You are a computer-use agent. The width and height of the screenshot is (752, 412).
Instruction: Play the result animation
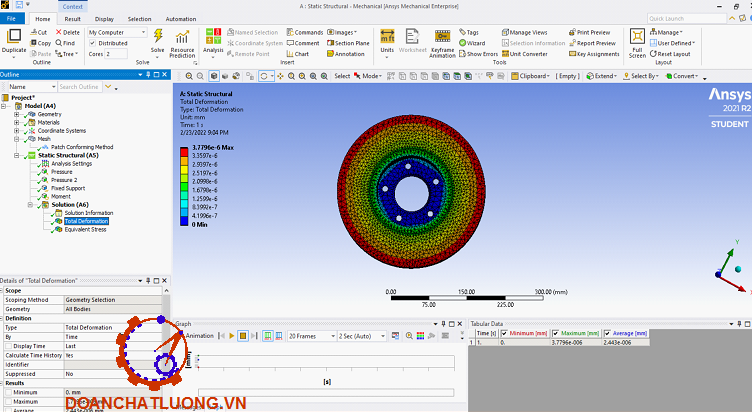click(232, 336)
